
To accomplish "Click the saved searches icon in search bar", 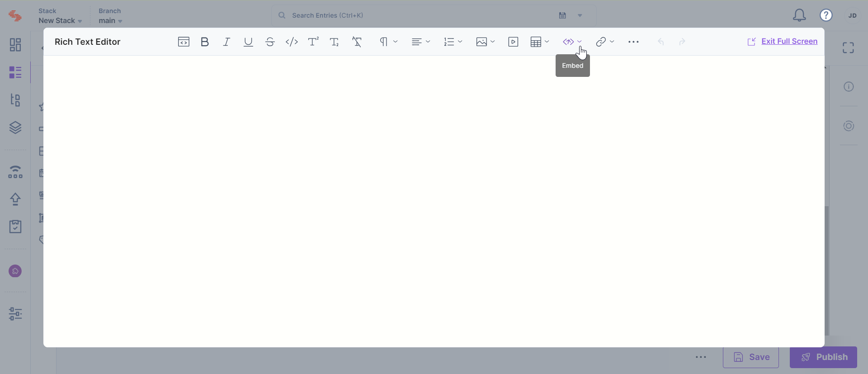I will point(562,15).
